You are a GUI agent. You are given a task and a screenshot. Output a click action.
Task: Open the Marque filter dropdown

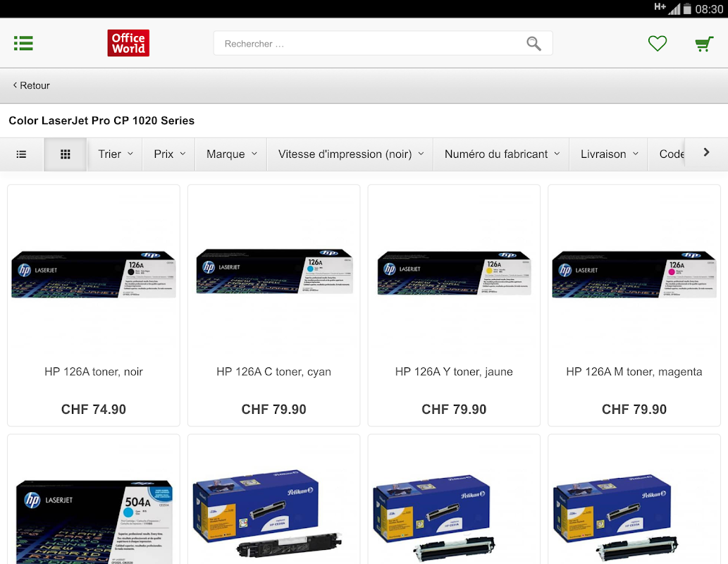tap(231, 154)
